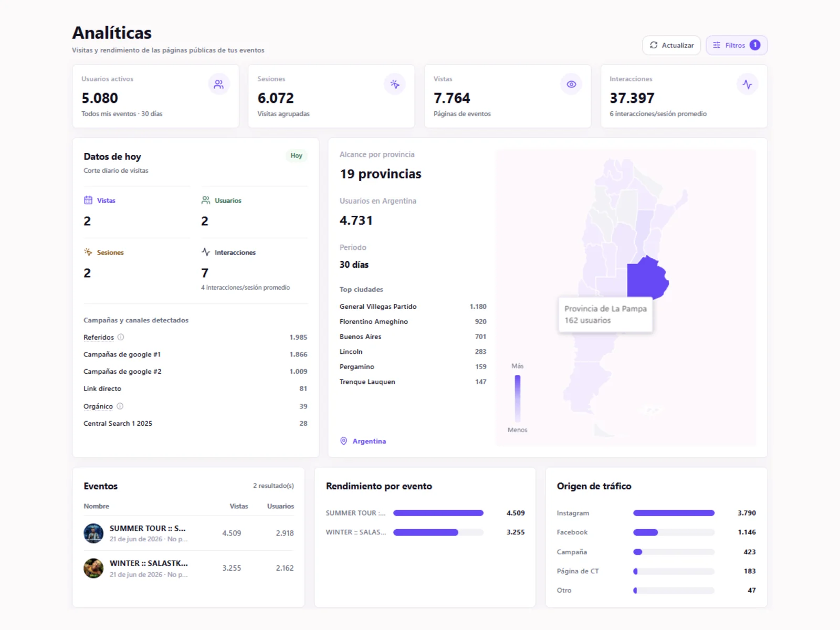Click the eye icon in Vistas card

coord(571,84)
